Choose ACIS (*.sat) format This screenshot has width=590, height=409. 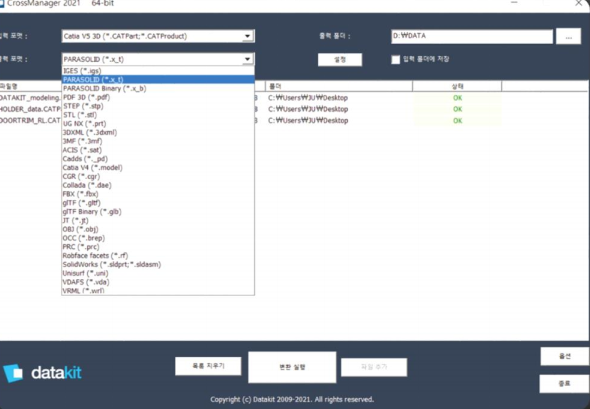[158, 150]
